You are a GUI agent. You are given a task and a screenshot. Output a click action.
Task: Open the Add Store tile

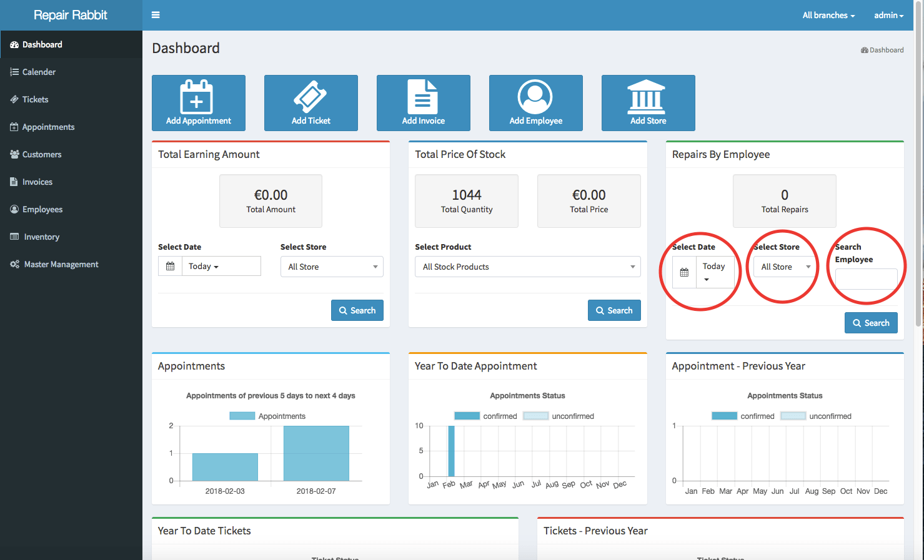coord(648,103)
